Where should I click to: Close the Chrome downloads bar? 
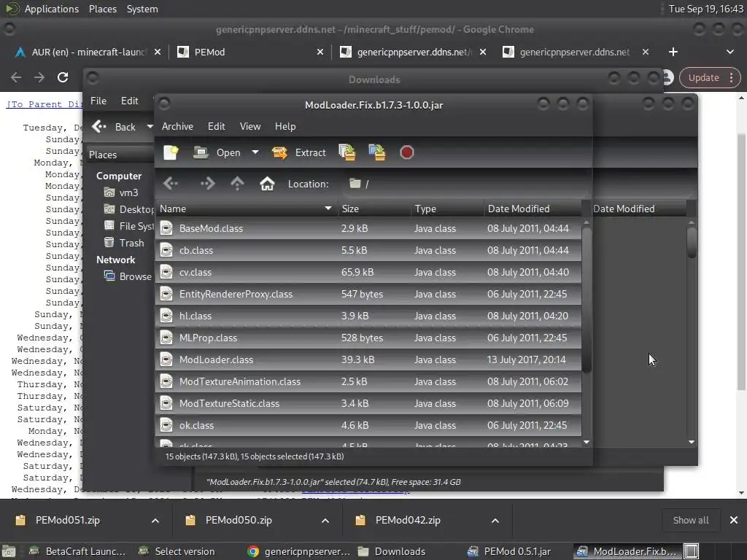pyautogui.click(x=734, y=521)
